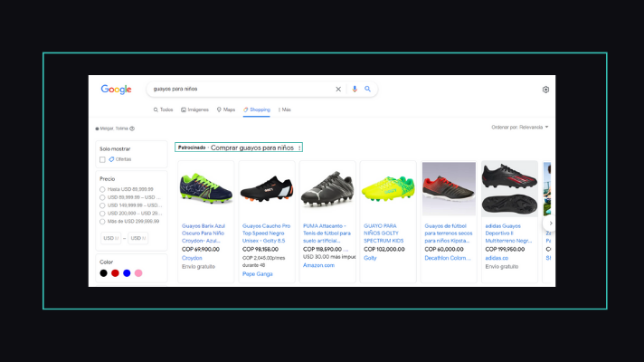Filter by pink color swatch
The width and height of the screenshot is (644, 362).
click(138, 273)
